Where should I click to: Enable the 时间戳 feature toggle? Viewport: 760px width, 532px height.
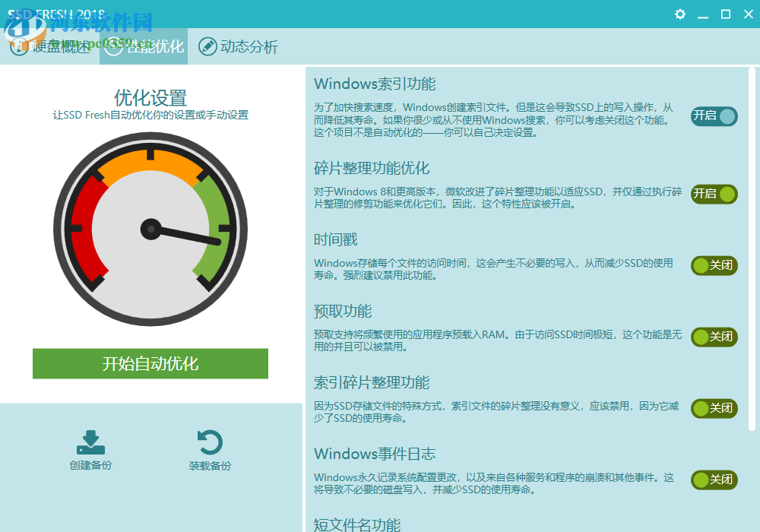714,266
